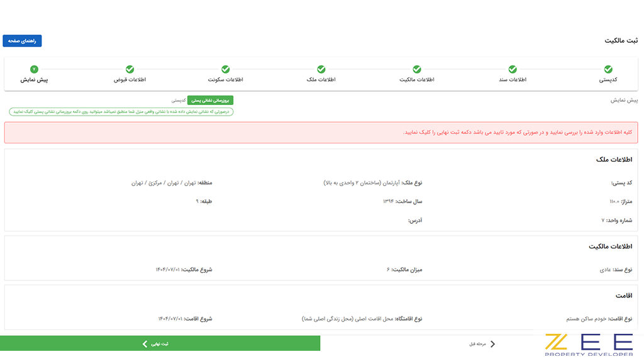Click the red confirmation alert banner
The image size is (644, 364).
click(322, 132)
